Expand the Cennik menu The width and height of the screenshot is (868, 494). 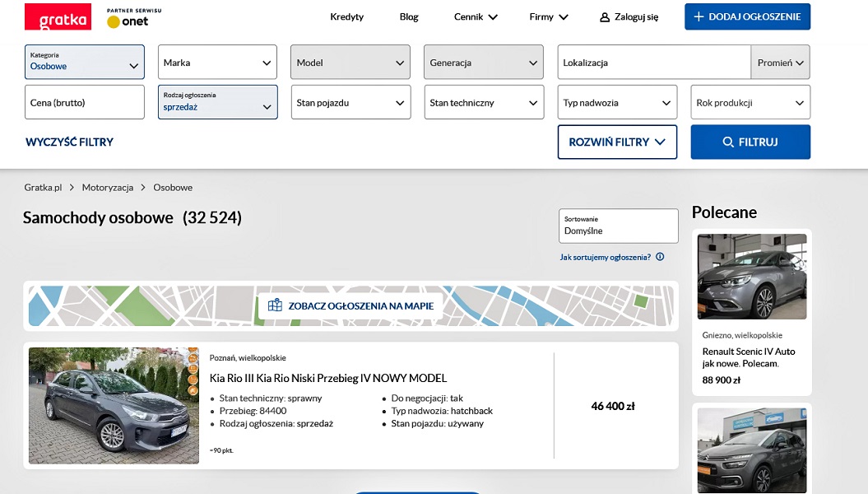(x=476, y=16)
